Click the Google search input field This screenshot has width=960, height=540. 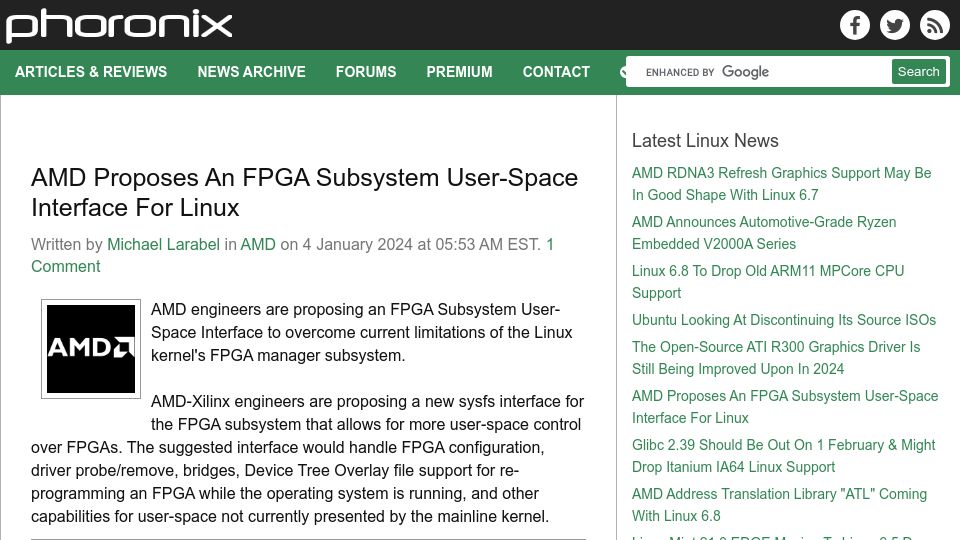pos(759,72)
